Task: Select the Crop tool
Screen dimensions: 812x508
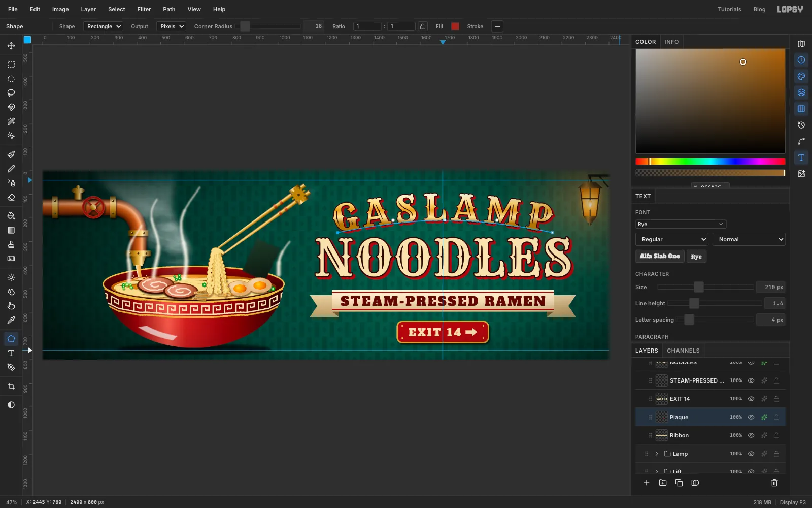Action: [x=11, y=386]
